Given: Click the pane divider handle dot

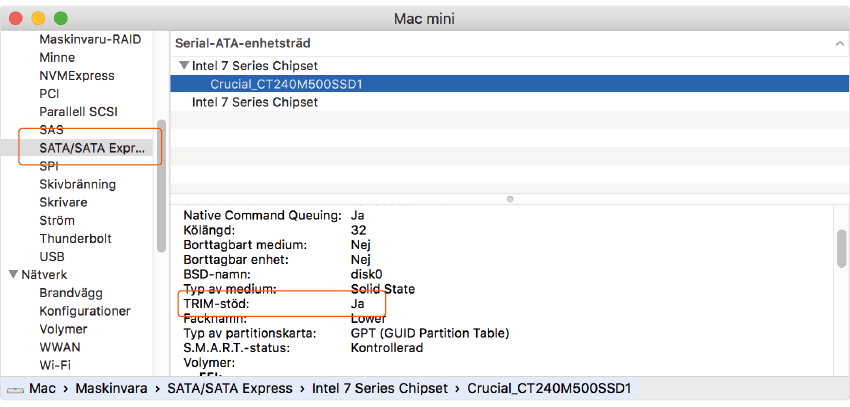Looking at the screenshot, I should coord(510,199).
